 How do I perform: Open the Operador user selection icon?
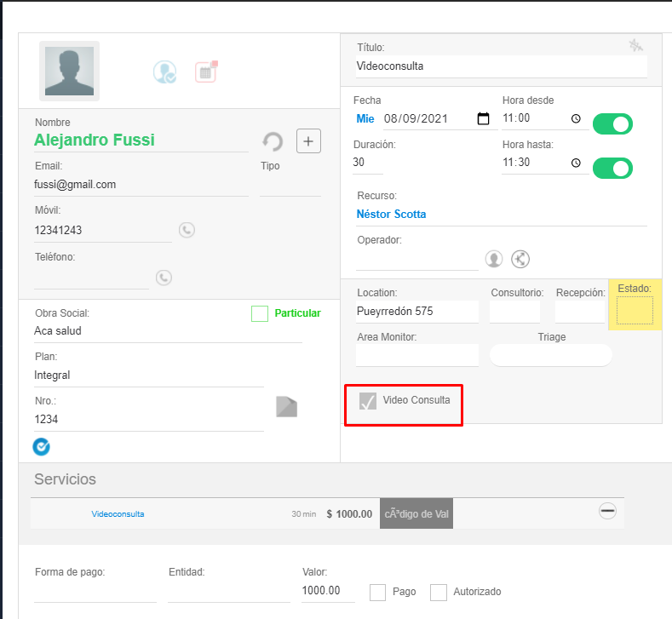pyautogui.click(x=494, y=259)
